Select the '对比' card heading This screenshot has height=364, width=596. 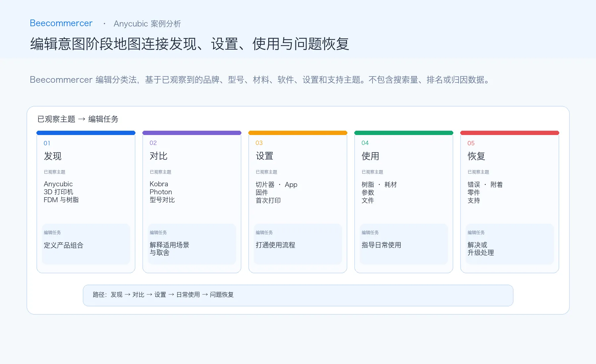(x=159, y=156)
